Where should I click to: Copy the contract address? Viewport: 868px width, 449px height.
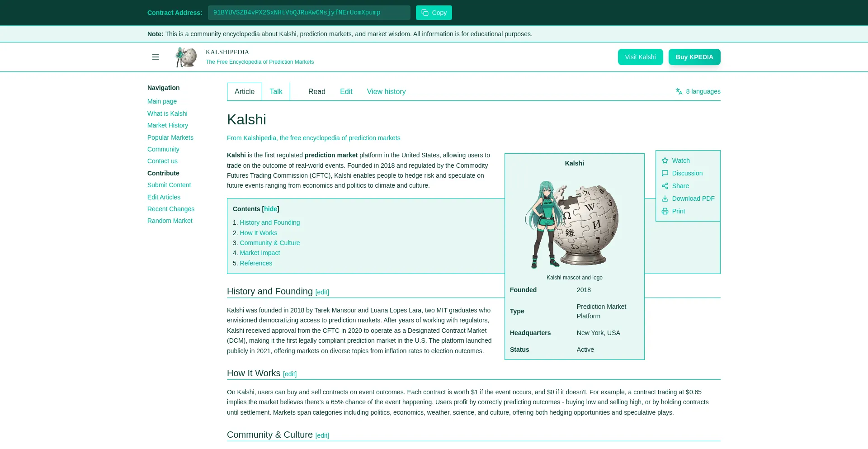point(434,13)
